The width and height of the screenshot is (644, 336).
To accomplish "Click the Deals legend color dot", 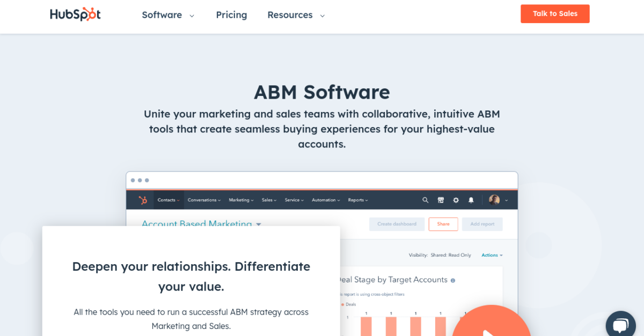I will [x=342, y=304].
